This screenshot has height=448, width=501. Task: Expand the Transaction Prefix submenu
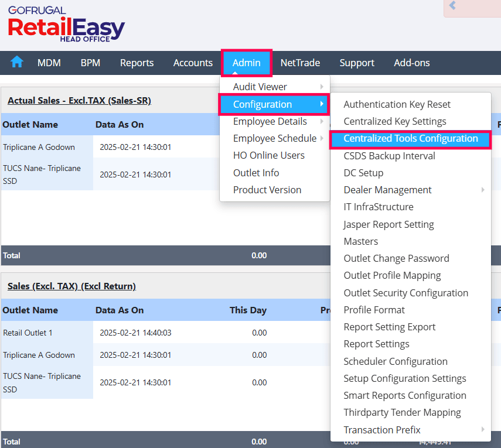(411, 430)
